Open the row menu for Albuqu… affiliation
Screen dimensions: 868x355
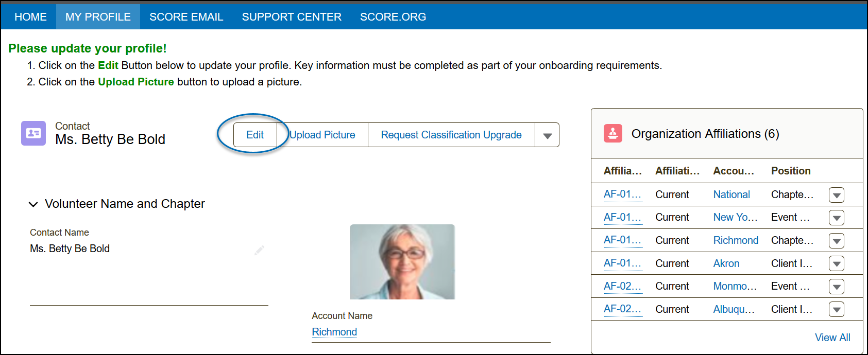[836, 309]
